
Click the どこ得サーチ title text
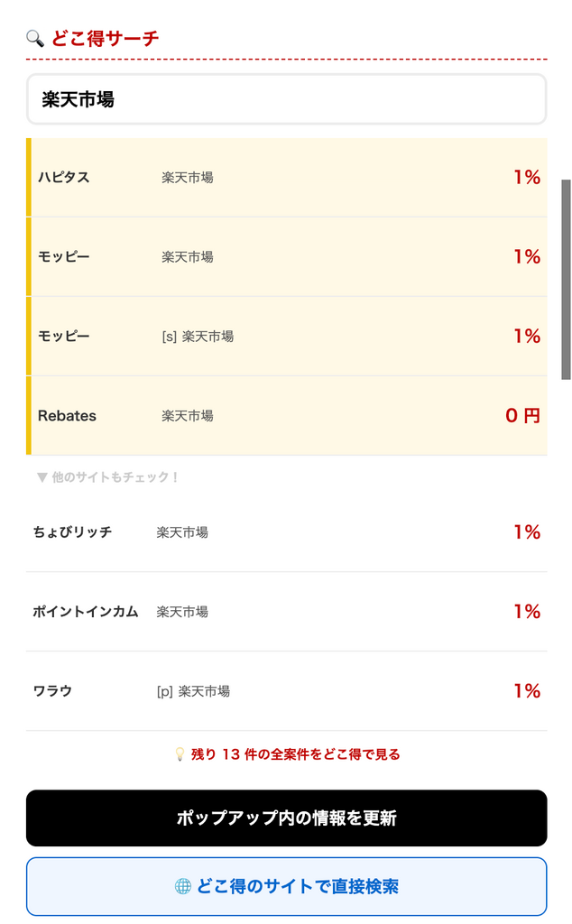pos(106,38)
